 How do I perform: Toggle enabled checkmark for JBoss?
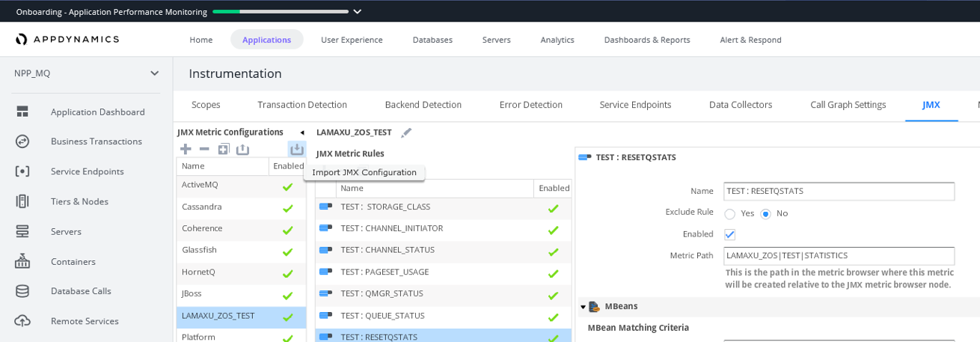tap(287, 296)
